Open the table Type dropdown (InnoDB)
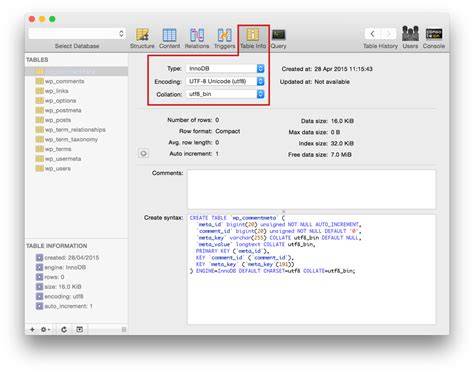The image size is (474, 373). point(225,68)
